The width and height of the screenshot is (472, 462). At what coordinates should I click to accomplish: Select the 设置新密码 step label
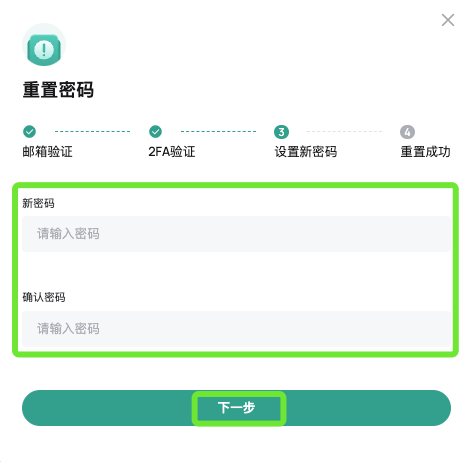point(306,152)
